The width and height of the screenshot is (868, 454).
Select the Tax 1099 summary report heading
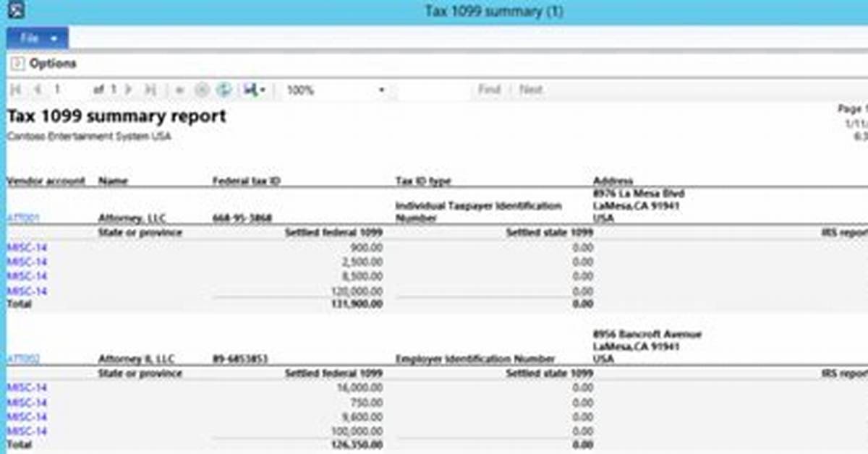(x=116, y=116)
